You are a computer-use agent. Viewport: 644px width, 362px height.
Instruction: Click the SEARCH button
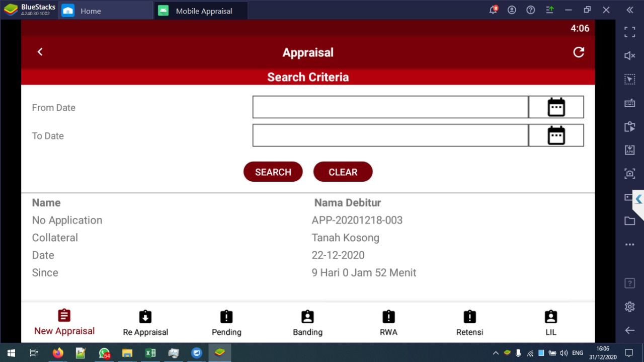(273, 172)
